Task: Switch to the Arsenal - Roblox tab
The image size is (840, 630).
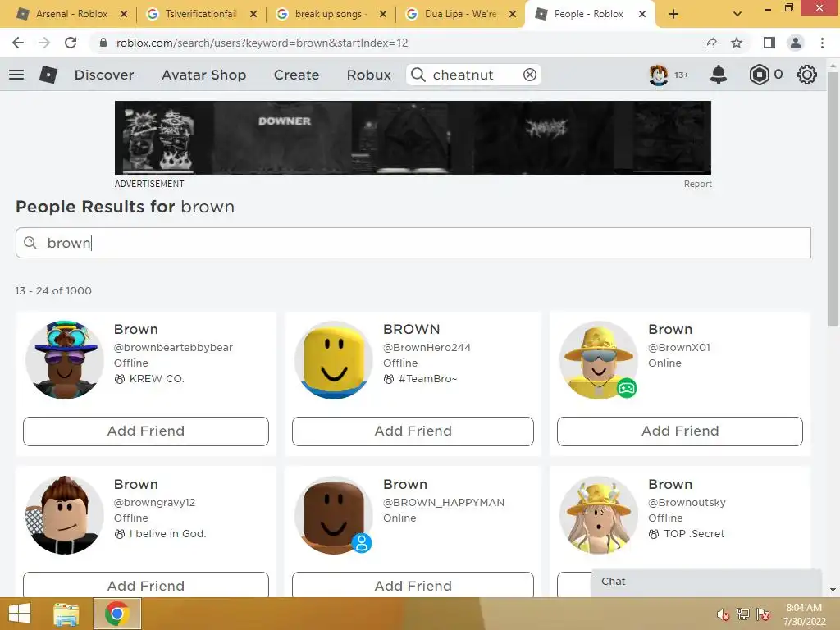Action: 71,15
